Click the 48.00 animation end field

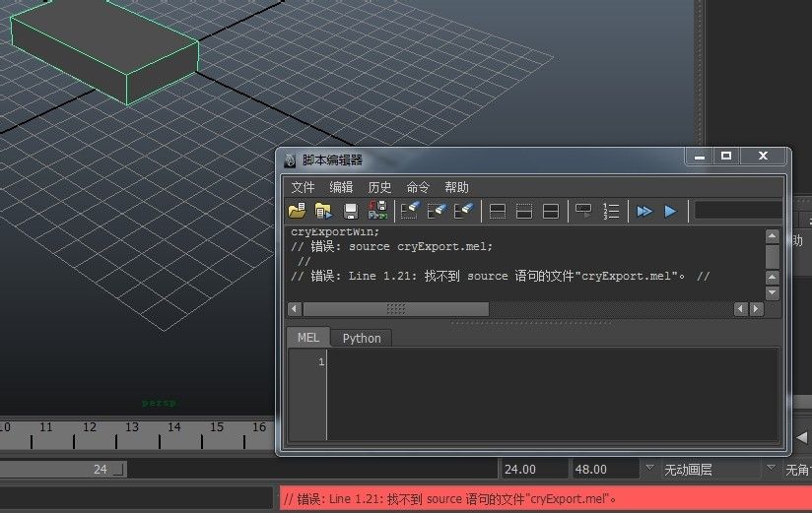point(604,469)
